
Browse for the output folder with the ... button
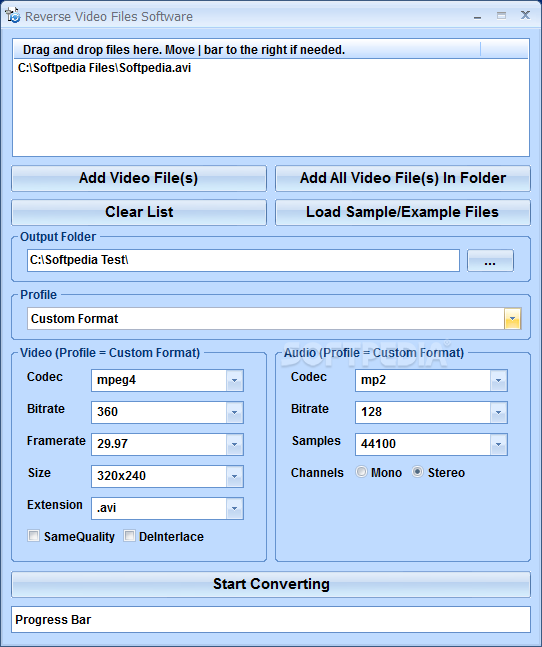(490, 260)
